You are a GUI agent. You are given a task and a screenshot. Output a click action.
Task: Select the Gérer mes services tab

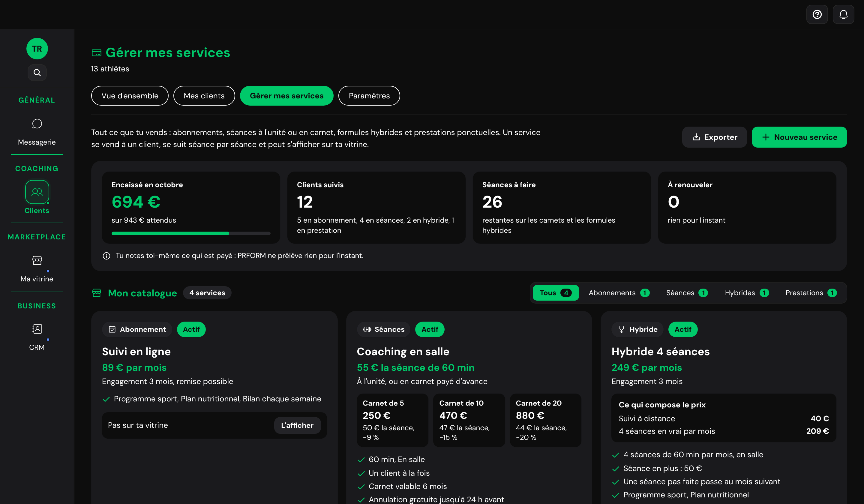(286, 96)
